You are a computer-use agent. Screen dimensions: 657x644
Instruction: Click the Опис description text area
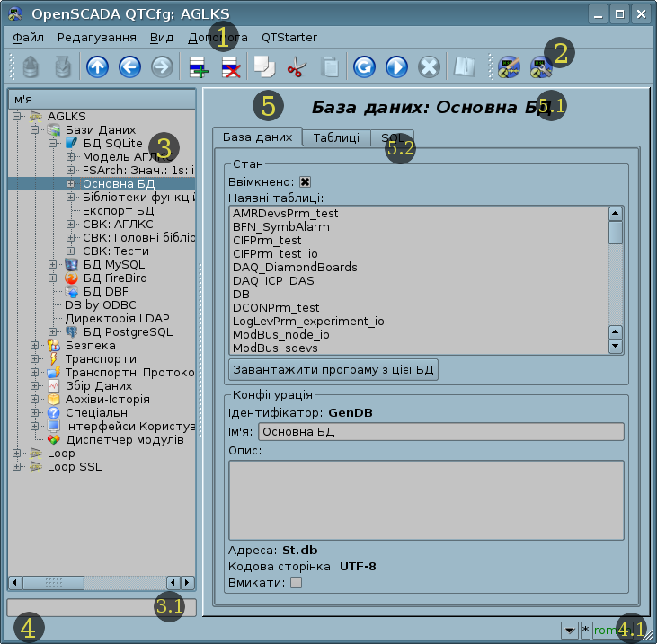pyautogui.click(x=426, y=500)
